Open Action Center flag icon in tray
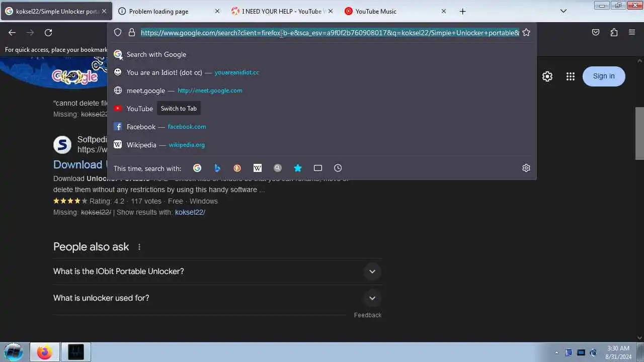This screenshot has height=362, width=644. pyautogui.click(x=569, y=352)
